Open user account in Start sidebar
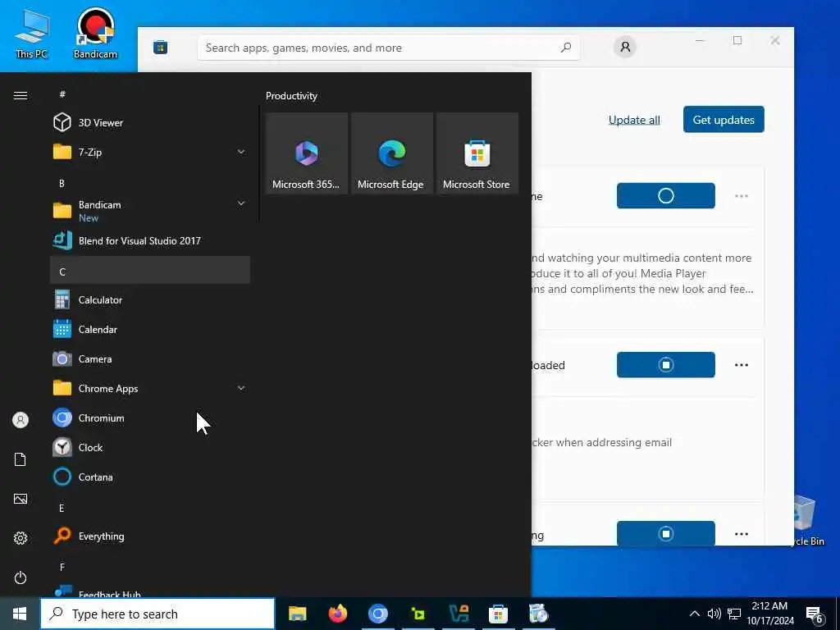The image size is (840, 630). point(21,420)
